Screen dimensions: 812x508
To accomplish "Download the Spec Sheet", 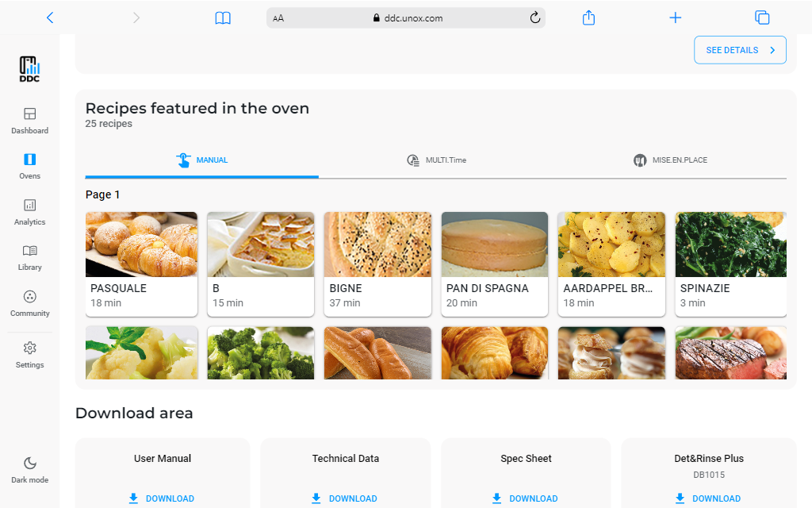I will 525,498.
